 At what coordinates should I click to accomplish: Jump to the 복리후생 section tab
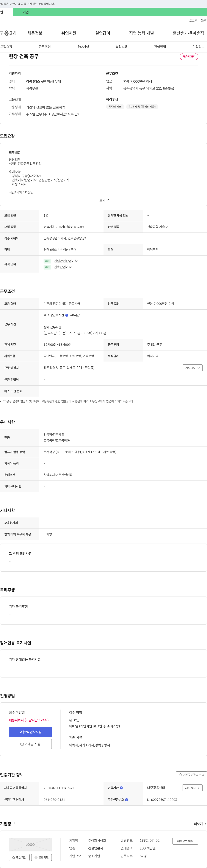pyautogui.click(x=122, y=47)
